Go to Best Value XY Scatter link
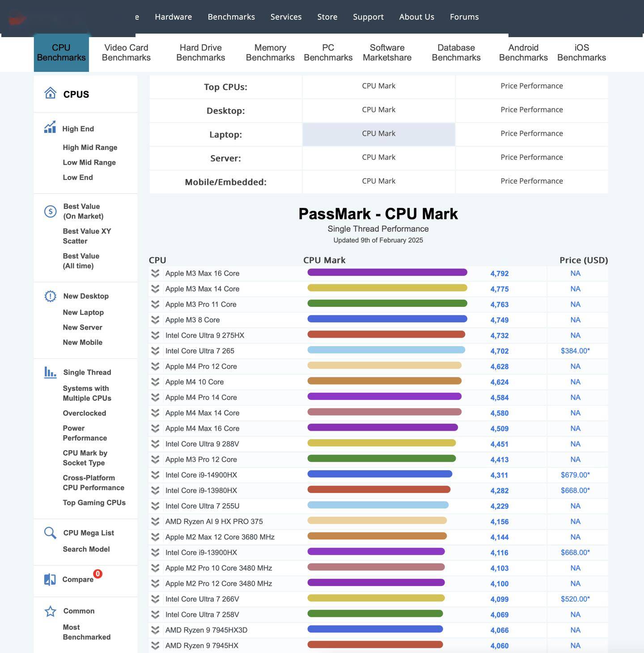The width and height of the screenshot is (644, 653). point(87,236)
